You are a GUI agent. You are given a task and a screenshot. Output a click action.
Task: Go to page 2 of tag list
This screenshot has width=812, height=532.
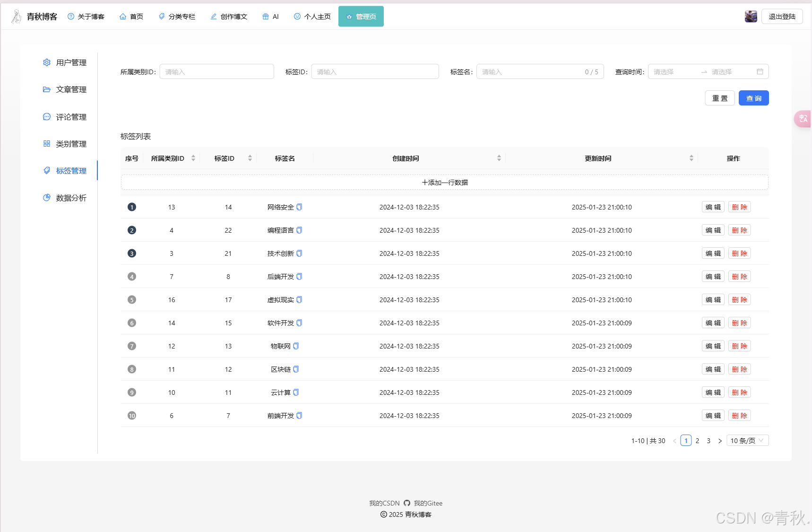click(697, 441)
